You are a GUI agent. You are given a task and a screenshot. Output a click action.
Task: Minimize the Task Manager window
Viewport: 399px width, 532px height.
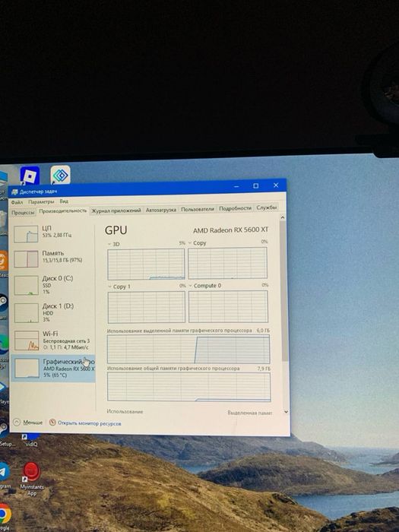coord(236,186)
